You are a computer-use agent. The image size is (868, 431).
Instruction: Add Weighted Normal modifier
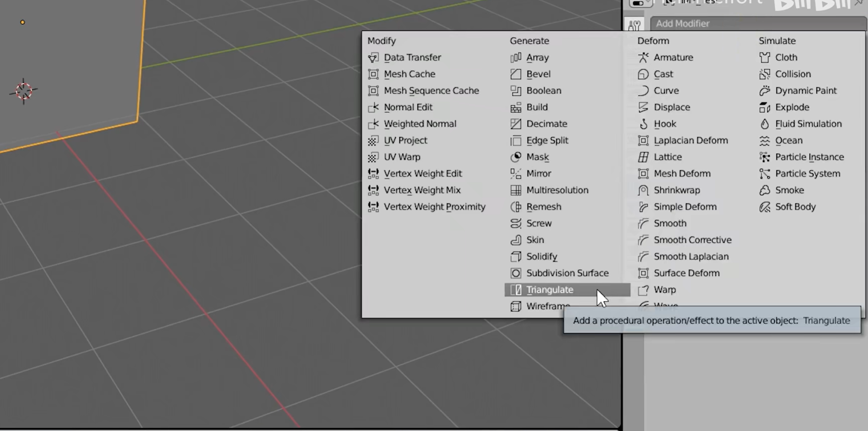(x=420, y=124)
